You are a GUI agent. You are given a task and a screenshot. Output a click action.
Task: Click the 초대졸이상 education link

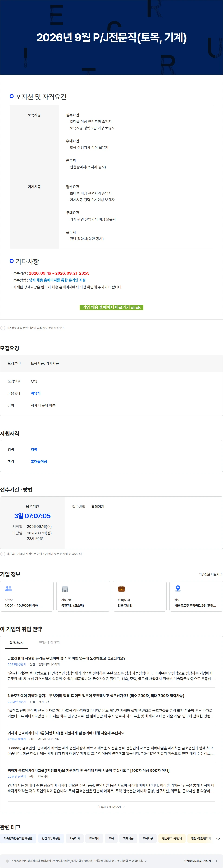pyautogui.click(x=39, y=461)
